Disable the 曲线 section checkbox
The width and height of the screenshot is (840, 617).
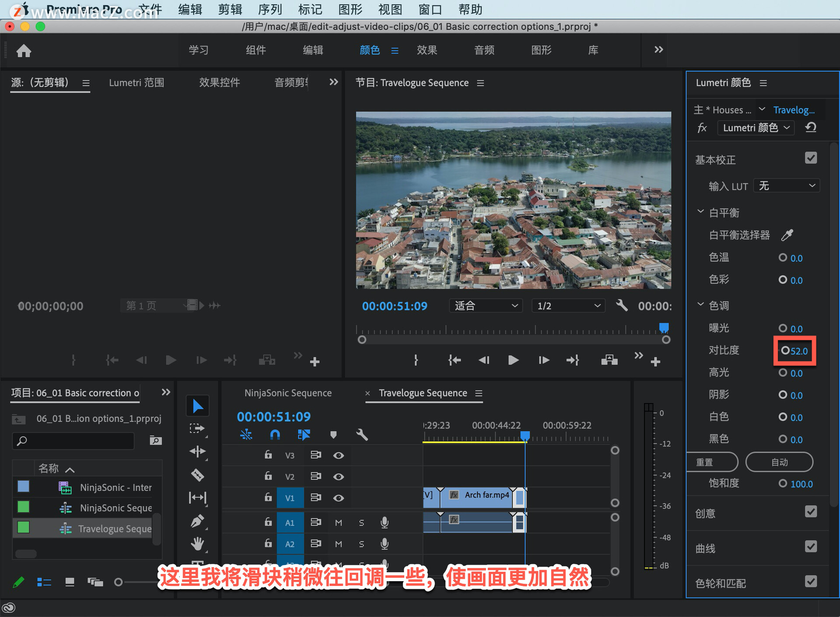[811, 547]
